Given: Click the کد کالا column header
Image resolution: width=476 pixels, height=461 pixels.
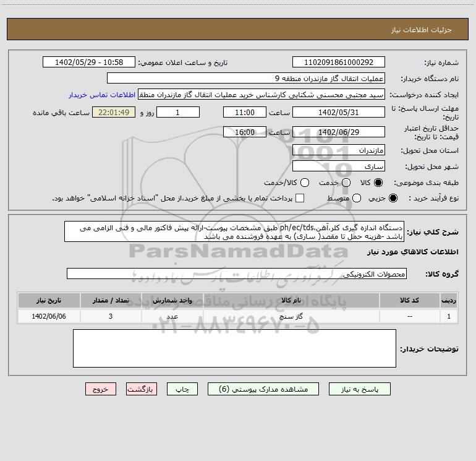Looking at the screenshot, I should tap(410, 300).
